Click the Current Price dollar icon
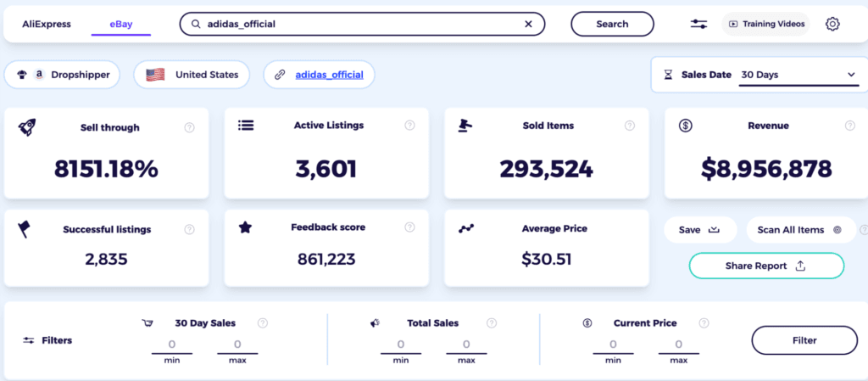The image size is (868, 381). (x=587, y=322)
